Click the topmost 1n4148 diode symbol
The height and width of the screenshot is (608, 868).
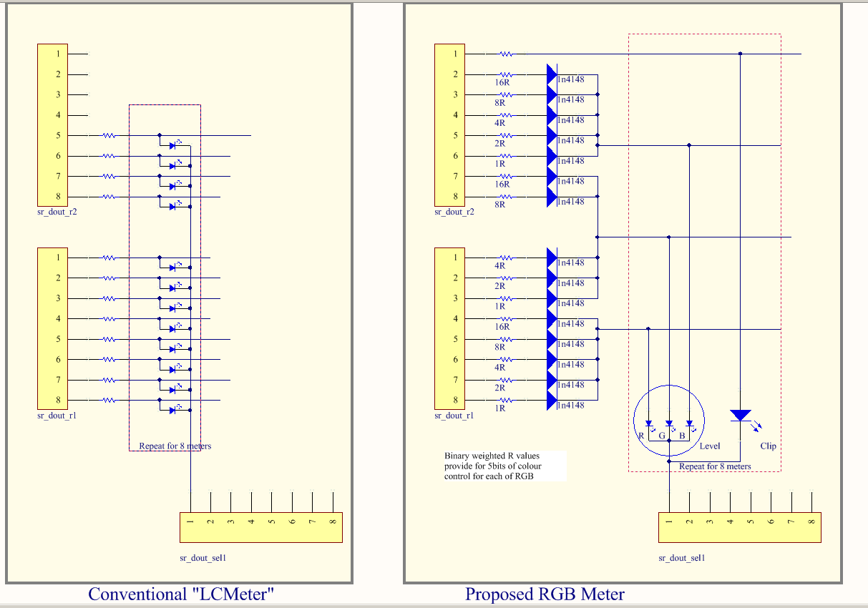[552, 74]
